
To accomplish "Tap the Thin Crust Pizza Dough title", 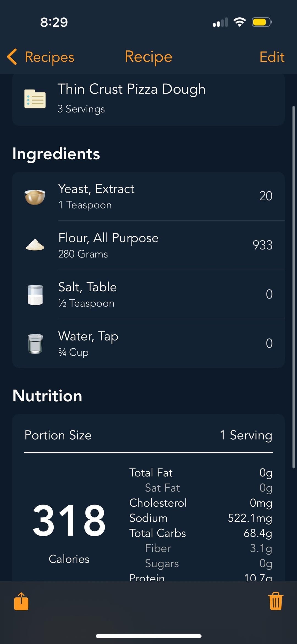I will [131, 89].
